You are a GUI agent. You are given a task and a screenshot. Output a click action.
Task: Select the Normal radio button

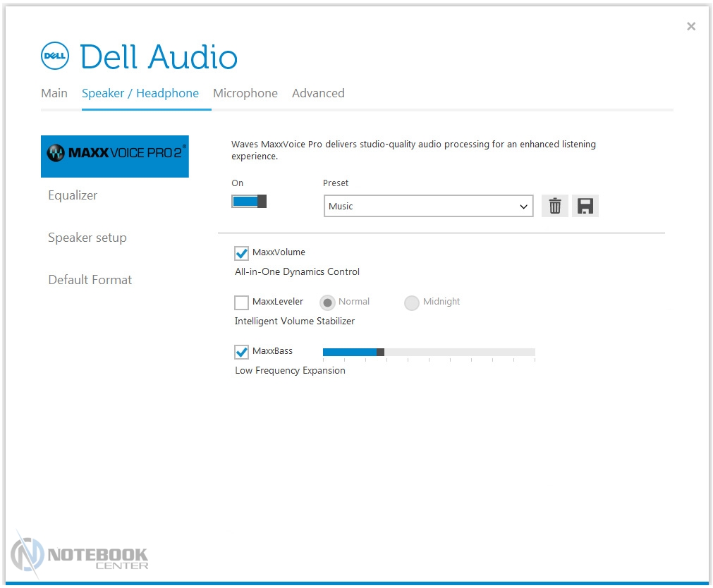point(327,302)
